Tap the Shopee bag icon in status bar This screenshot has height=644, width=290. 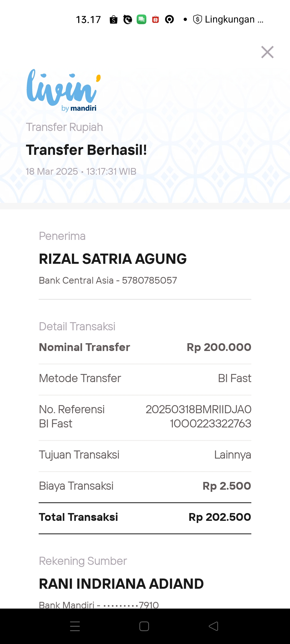coord(114,20)
